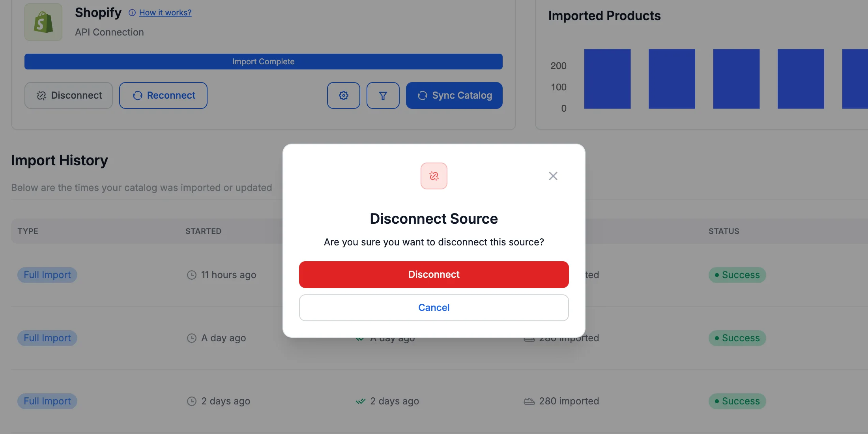This screenshot has height=434, width=868.
Task: Click the clock icon in the 2 days ago started cell
Action: pos(192,401)
